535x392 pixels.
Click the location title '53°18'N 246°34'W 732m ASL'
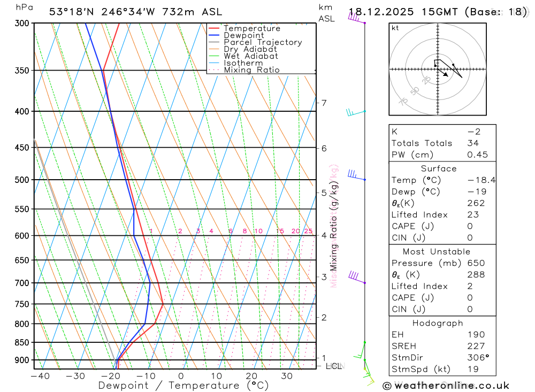(135, 12)
